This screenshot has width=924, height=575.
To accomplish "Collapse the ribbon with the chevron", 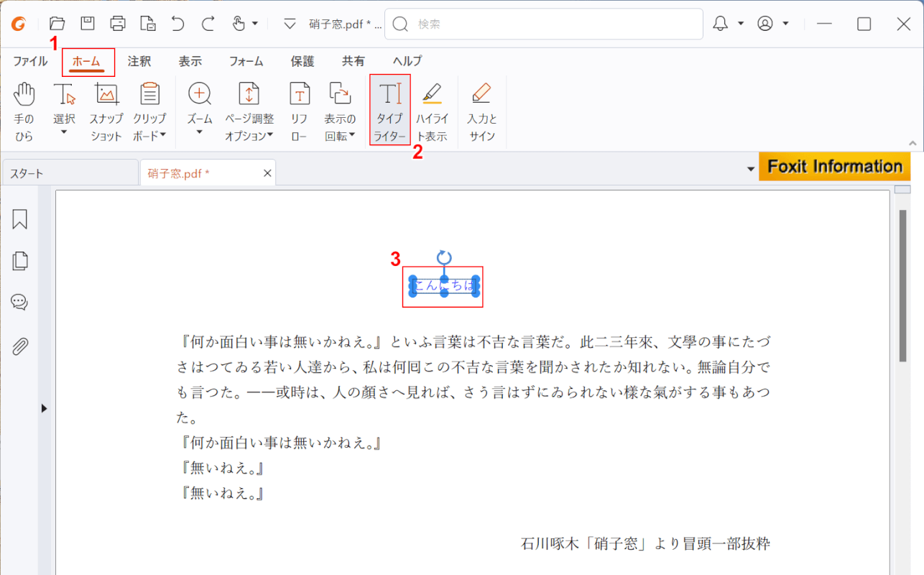I will (913, 143).
